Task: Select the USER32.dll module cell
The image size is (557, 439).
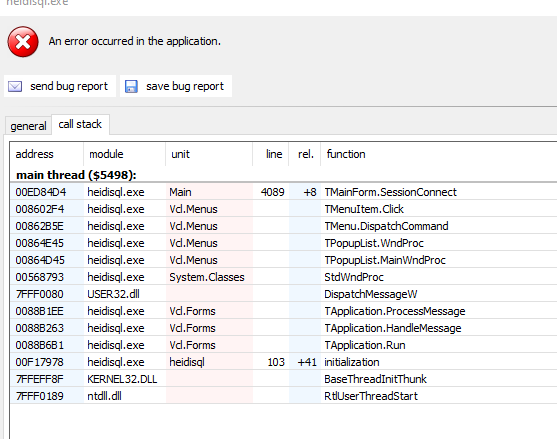Action: [x=113, y=294]
